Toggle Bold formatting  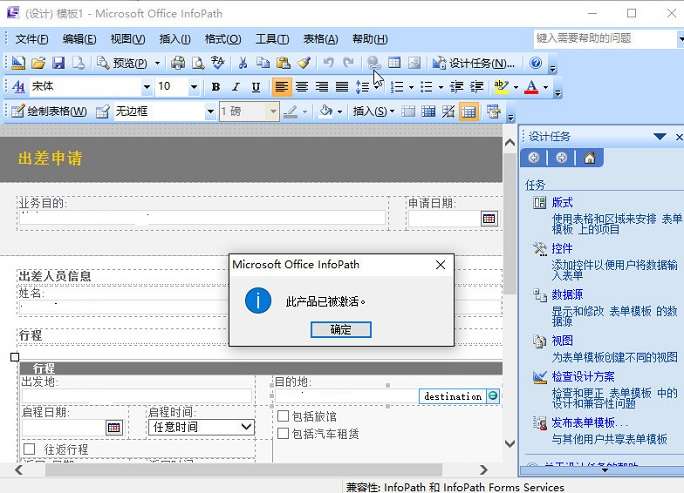[215, 87]
